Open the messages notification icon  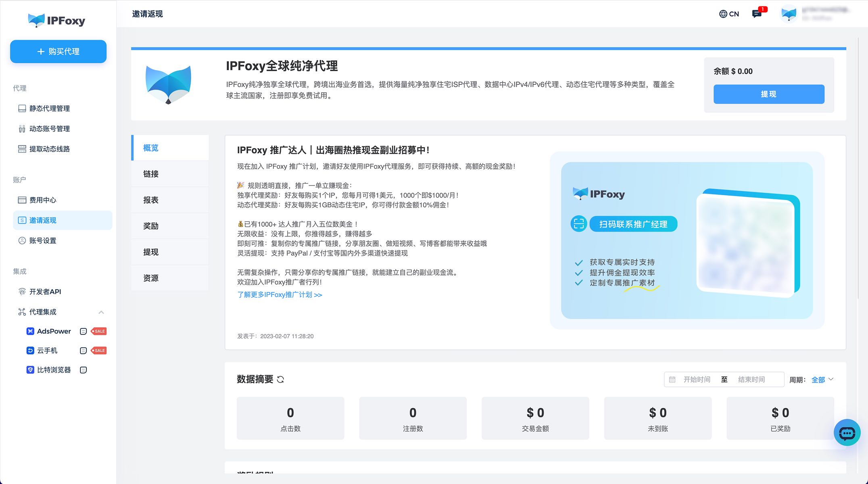pos(757,14)
